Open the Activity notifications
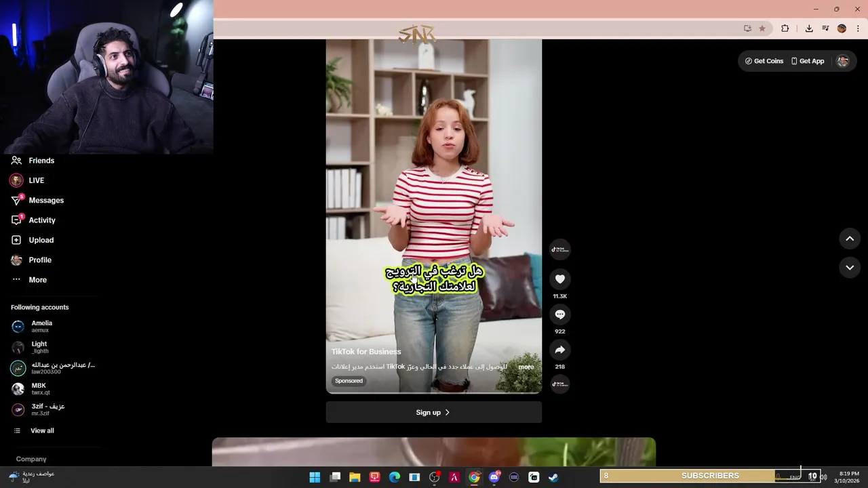This screenshot has width=868, height=488. pos(33,220)
